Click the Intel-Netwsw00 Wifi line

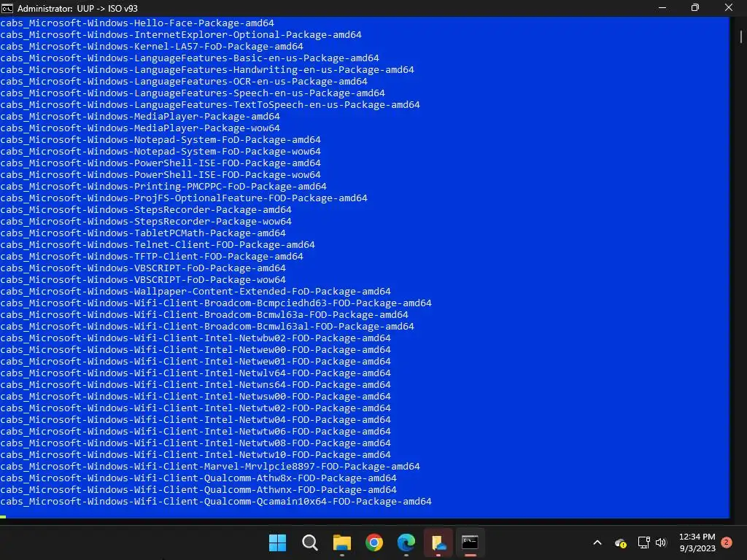click(196, 396)
